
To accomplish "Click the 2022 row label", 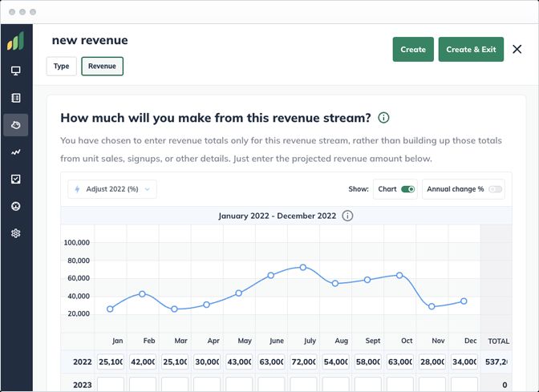I will coord(82,362).
